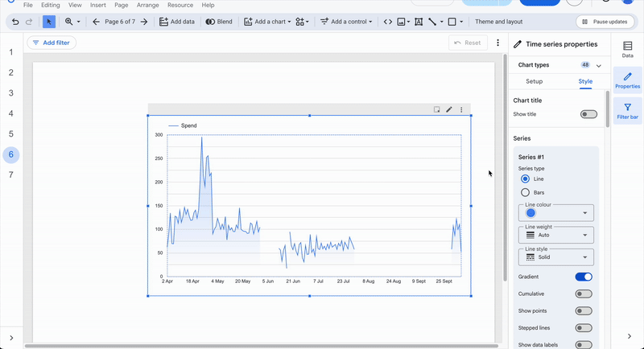Screen dimensions: 644x349
Task: Click Add data button
Action: pos(177,22)
